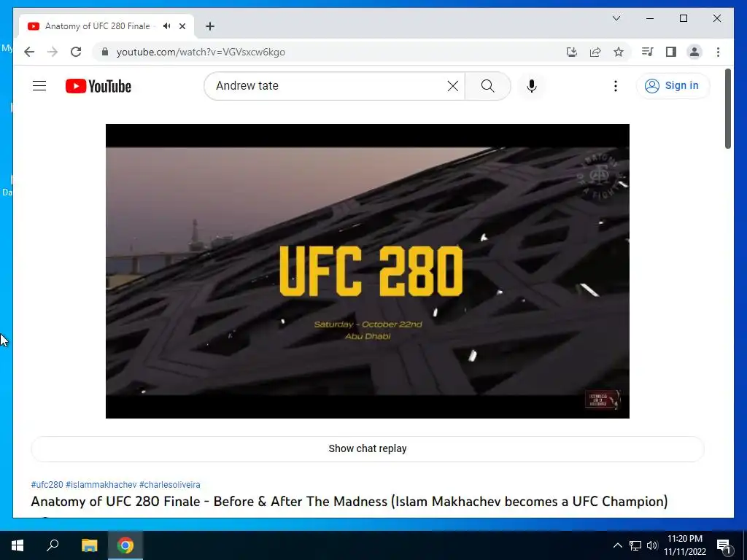This screenshot has height=560, width=747.
Task: Open Chrome media controls
Action: point(647,52)
